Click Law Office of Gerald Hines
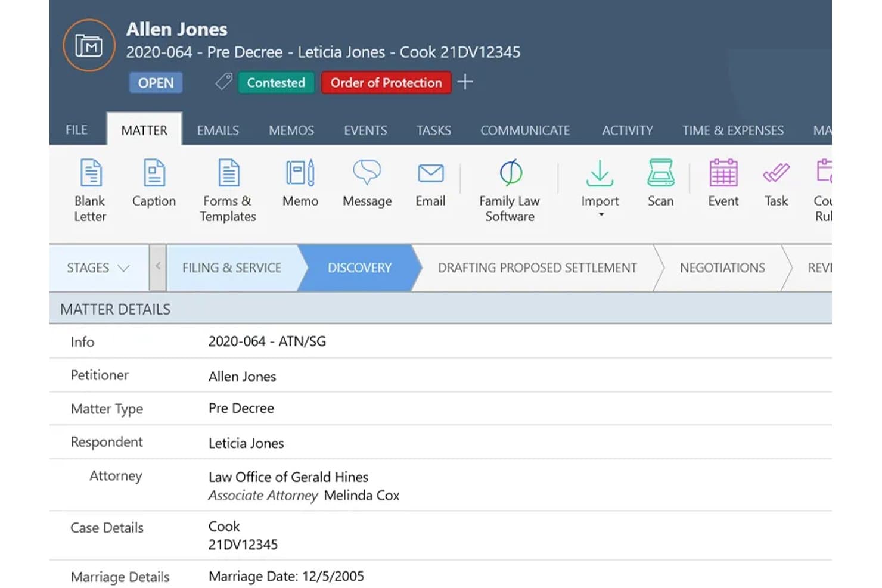Viewport: 882px width, 588px height. [x=288, y=477]
